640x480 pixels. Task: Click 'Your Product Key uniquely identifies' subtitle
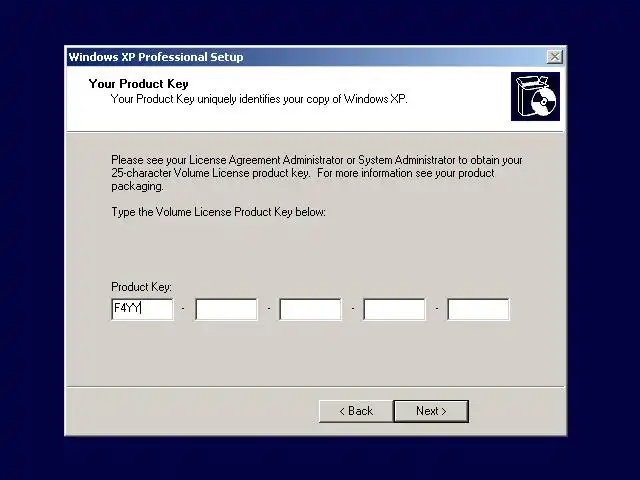[259, 99]
